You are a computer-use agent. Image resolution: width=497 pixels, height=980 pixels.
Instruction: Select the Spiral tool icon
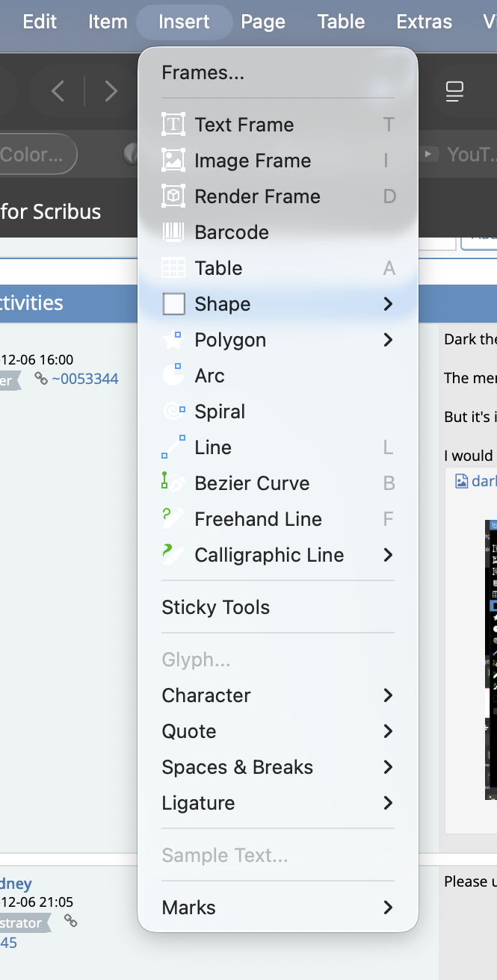173,412
